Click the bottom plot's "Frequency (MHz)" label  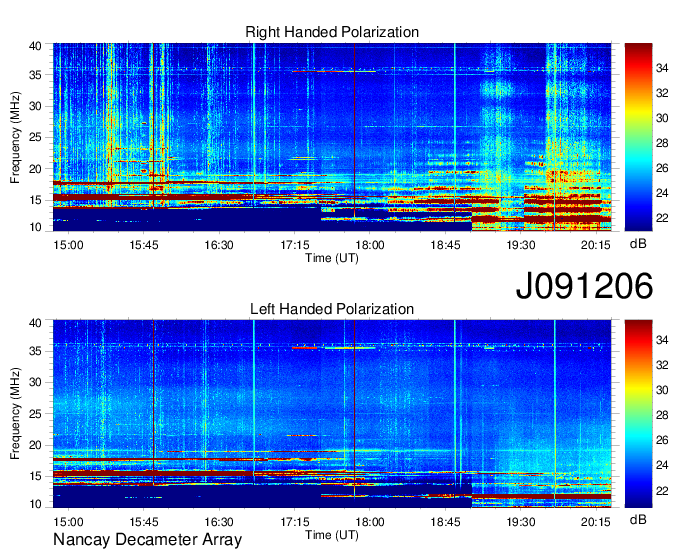(x=15, y=414)
